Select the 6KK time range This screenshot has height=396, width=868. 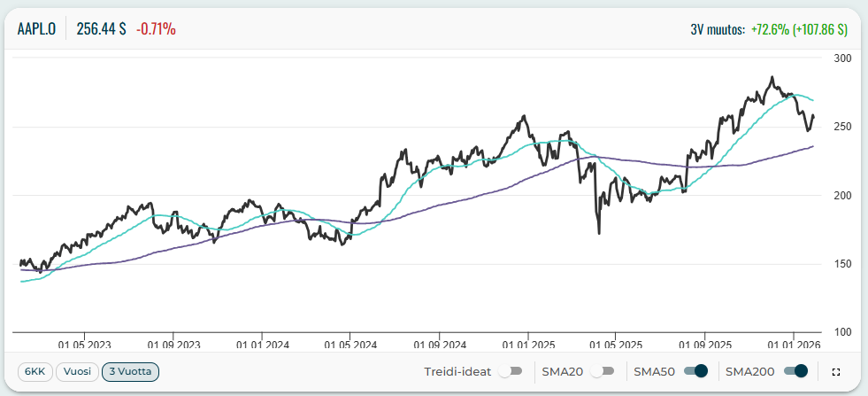35,372
